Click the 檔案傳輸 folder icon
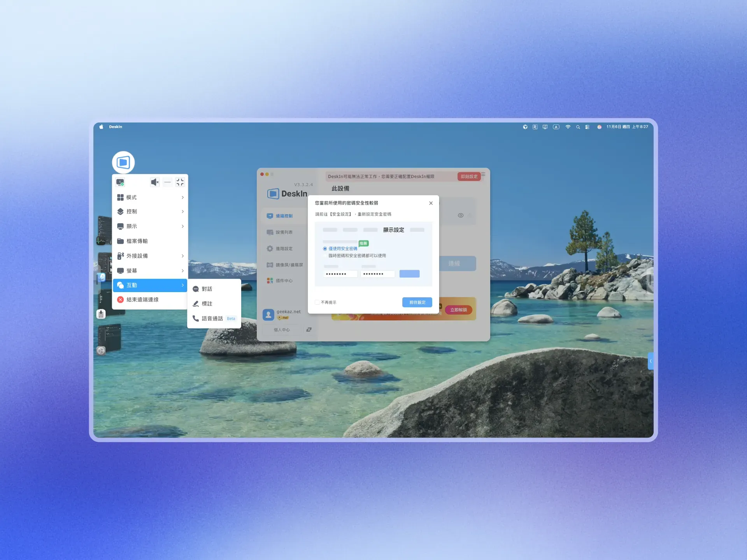The image size is (747, 560). [120, 241]
